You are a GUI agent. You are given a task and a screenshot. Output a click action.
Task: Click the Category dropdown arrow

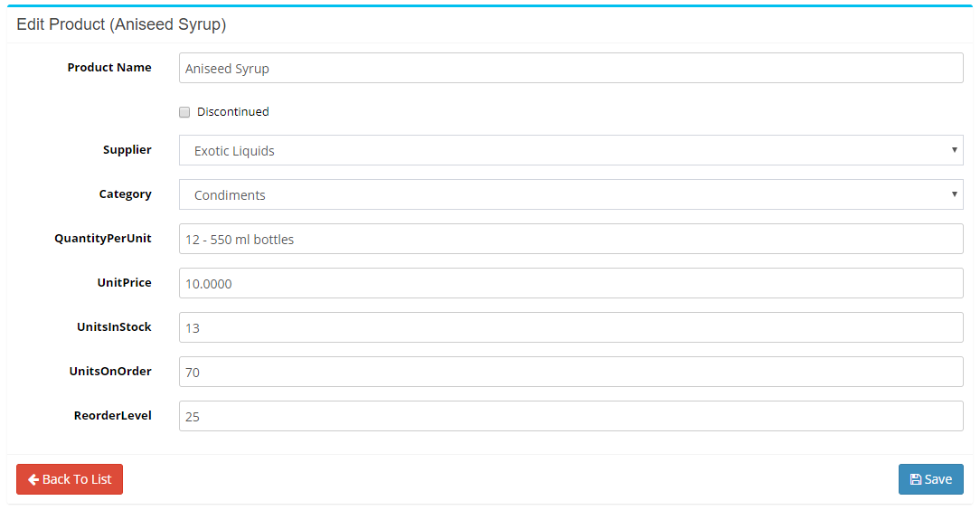coord(954,194)
